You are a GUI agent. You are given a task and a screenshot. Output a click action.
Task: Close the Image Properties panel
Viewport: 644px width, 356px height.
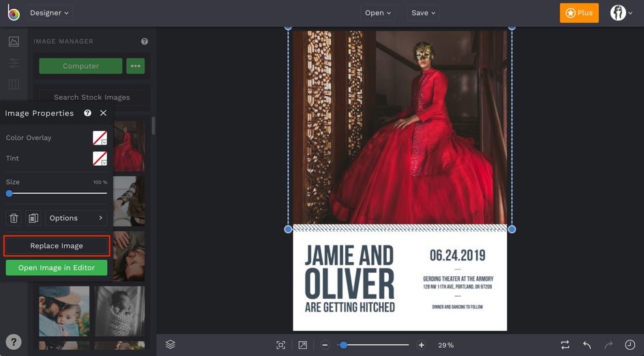(103, 113)
